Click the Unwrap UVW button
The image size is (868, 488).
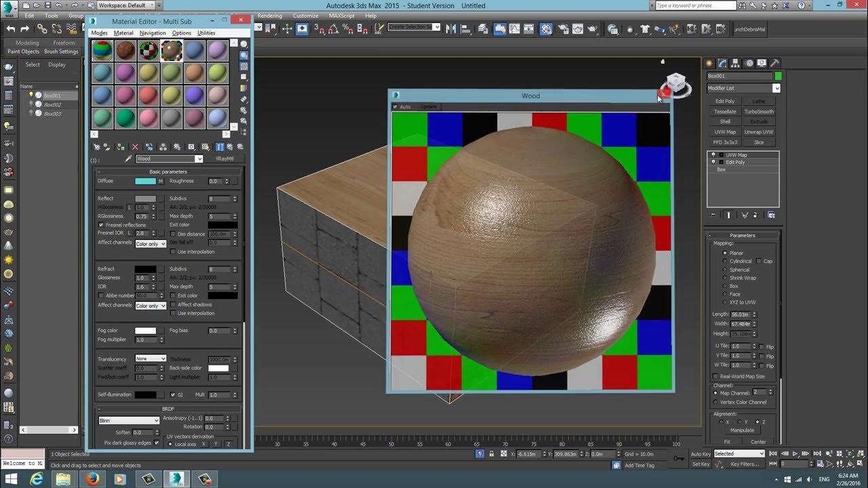pyautogui.click(x=759, y=132)
